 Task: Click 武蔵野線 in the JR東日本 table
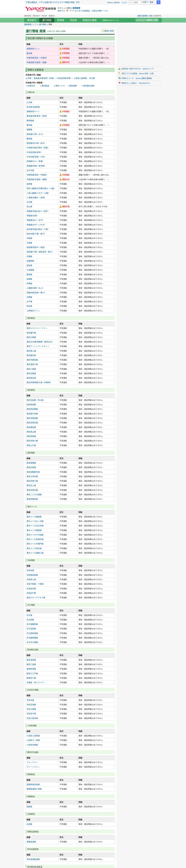pyautogui.click(x=30, y=261)
